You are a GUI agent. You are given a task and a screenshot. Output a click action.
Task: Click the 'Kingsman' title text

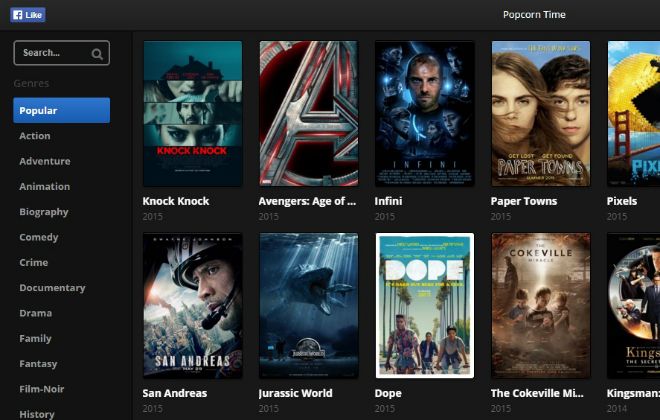(x=633, y=393)
